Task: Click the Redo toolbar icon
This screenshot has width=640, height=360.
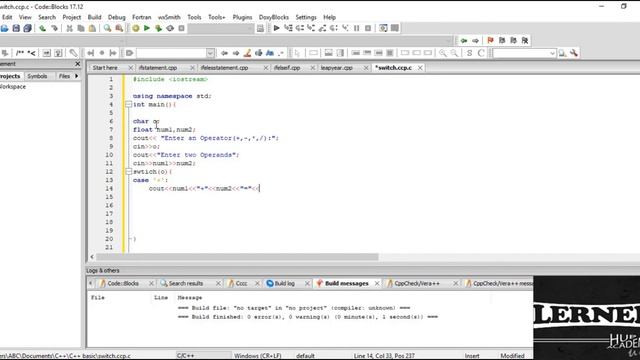Action: coord(54,28)
